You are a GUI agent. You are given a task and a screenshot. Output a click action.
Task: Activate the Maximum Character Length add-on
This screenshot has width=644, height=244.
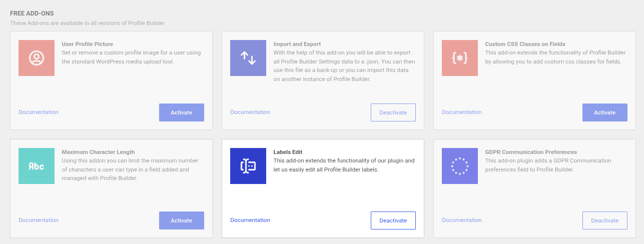pyautogui.click(x=182, y=220)
